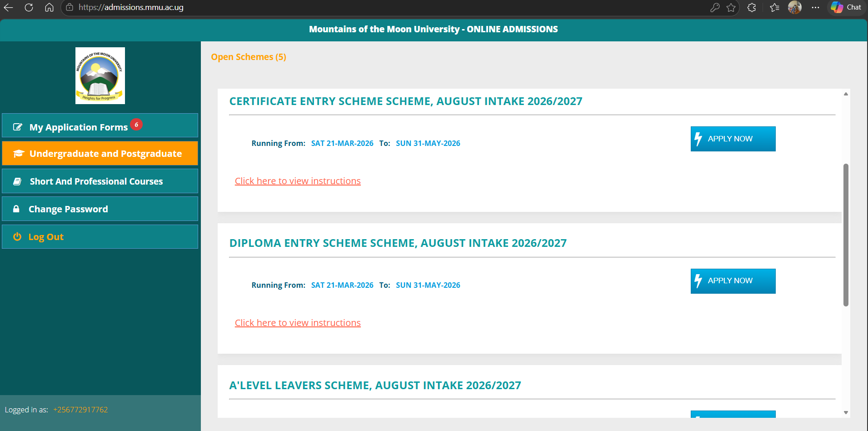View instructions for Certificate Entry Scheme

tap(298, 181)
